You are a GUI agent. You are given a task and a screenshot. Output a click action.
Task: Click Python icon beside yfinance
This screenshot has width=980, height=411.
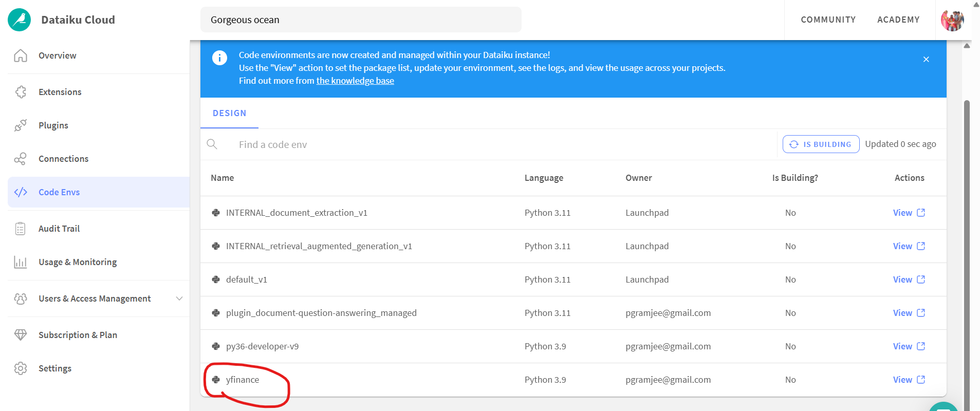(x=216, y=380)
